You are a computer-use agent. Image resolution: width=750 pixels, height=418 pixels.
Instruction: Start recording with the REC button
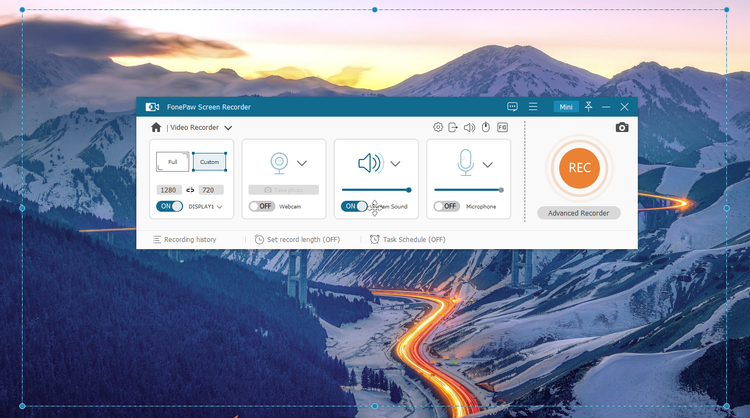579,168
